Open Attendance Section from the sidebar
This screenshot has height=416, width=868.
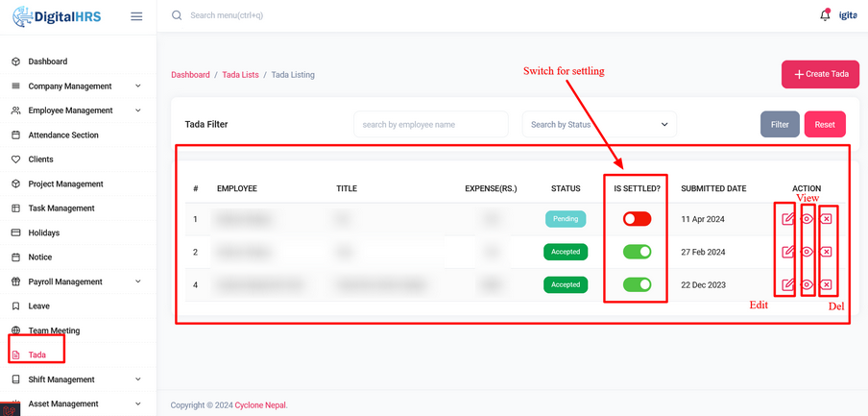[63, 135]
